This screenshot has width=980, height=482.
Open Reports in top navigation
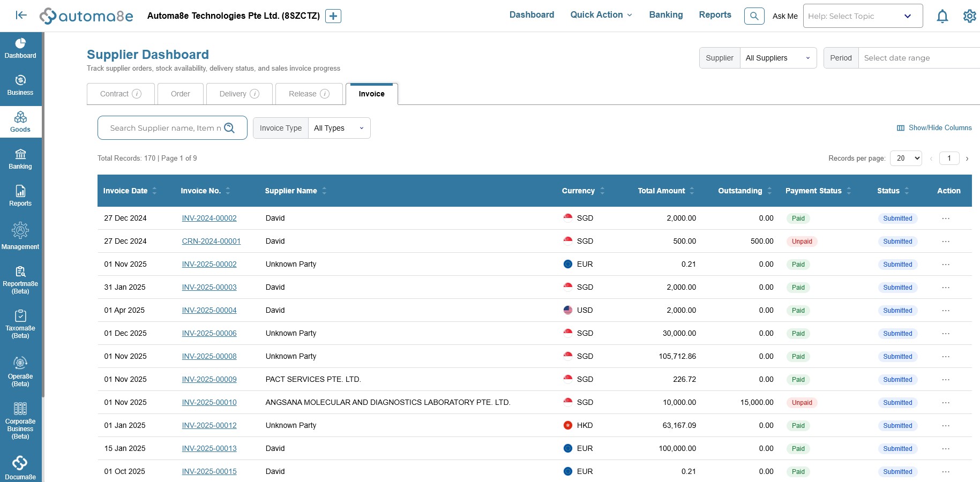(715, 15)
